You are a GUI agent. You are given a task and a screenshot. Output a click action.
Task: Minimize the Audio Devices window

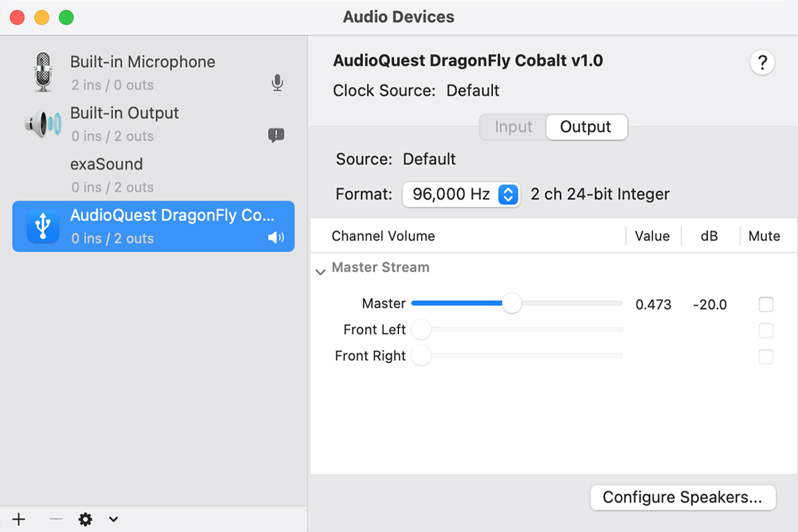(42, 17)
